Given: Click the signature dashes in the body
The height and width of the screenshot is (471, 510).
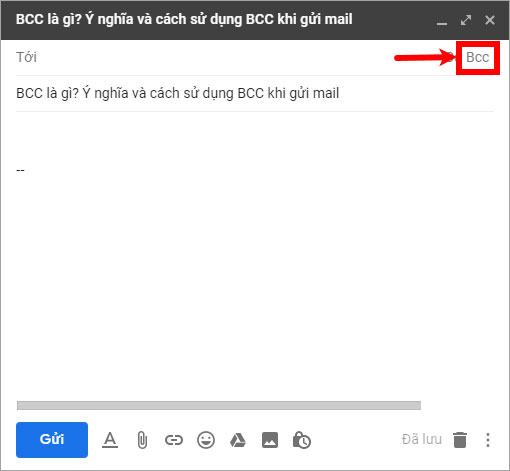Looking at the screenshot, I should pyautogui.click(x=20, y=170).
